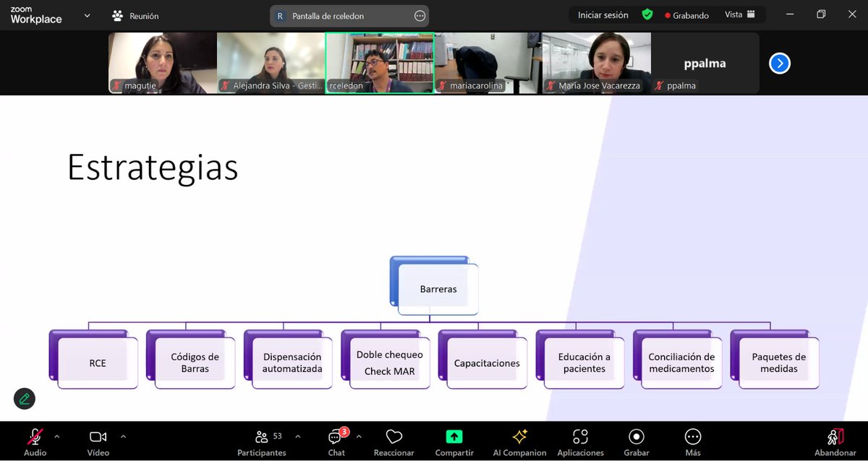
Task: Open green encryption shield info
Action: 647,14
